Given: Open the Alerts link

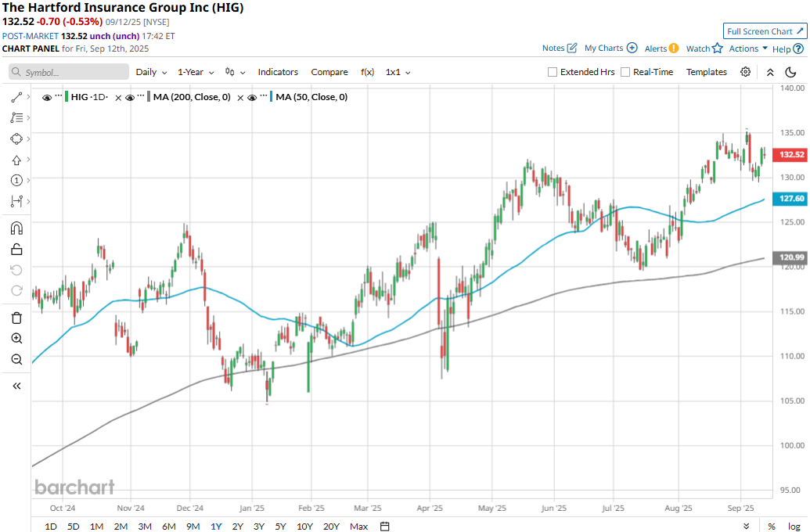Looking at the screenshot, I should (656, 49).
